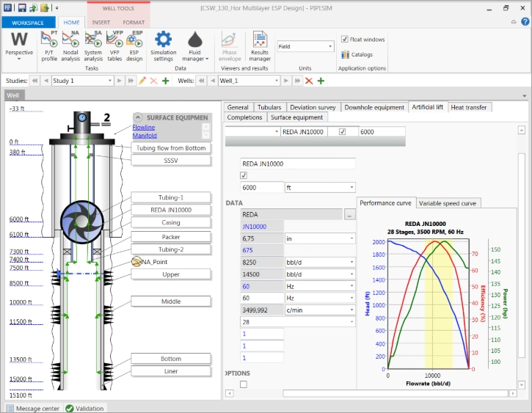Run the P/T profile task
Viewport: 532px width, 413px height.
pyautogui.click(x=49, y=46)
